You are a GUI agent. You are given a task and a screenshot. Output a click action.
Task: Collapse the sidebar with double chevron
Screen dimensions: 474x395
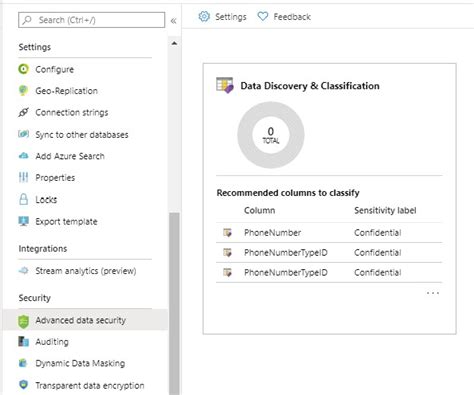173,21
